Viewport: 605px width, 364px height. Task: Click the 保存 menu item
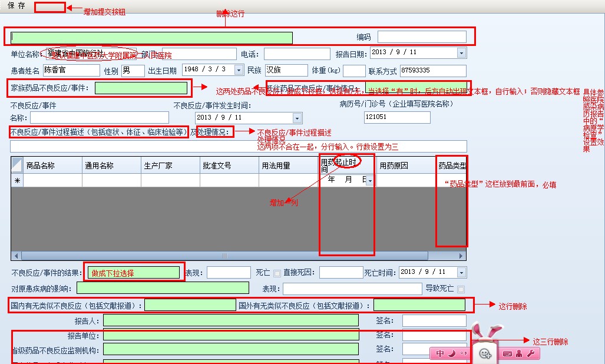tap(16, 5)
